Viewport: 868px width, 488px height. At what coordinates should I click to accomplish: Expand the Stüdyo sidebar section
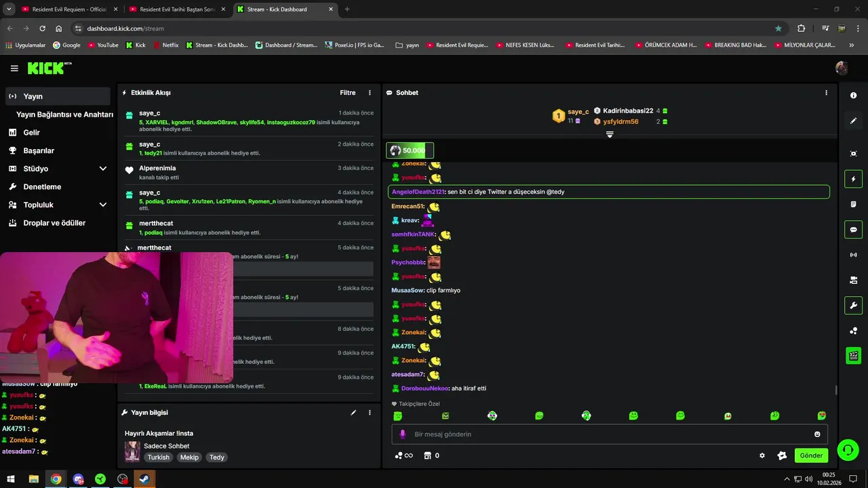click(103, 169)
